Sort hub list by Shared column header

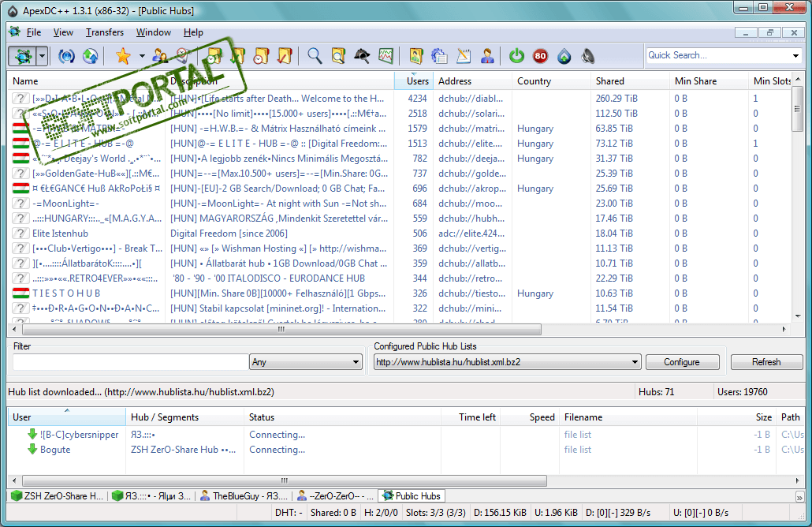tap(629, 80)
